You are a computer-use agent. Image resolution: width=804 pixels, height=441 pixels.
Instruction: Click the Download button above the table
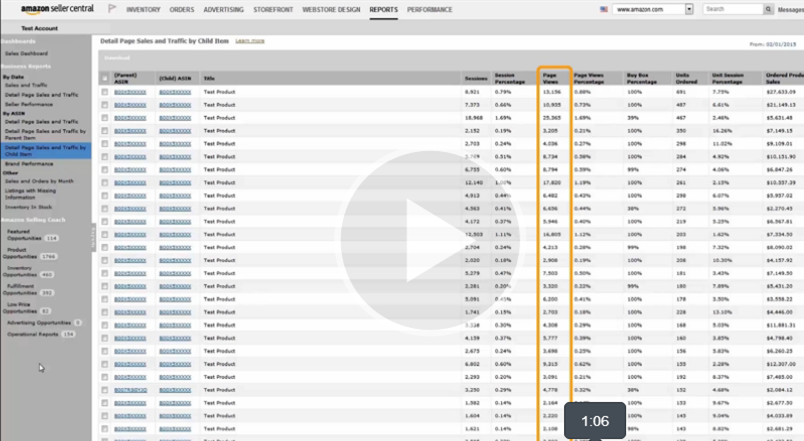117,58
